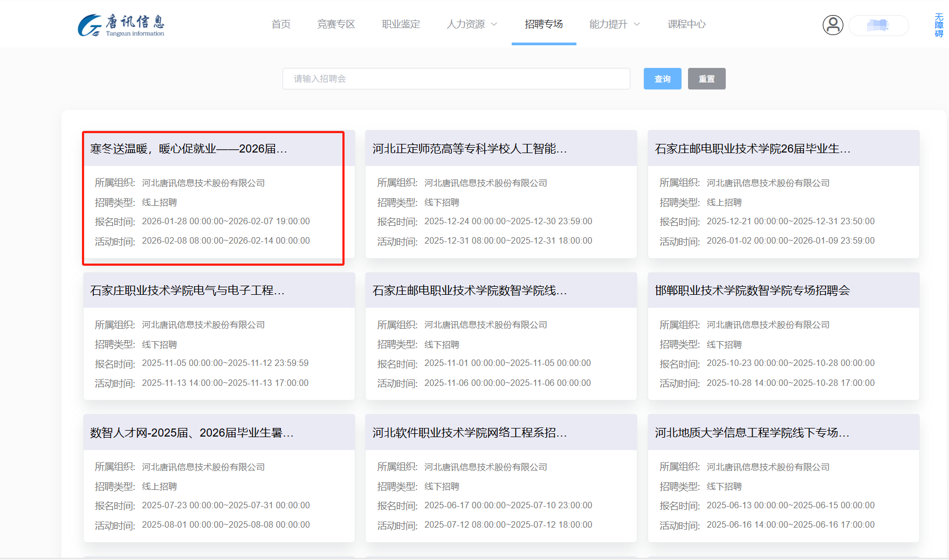Click the 请输入招聘会 search input field
Viewport: 949px width, 560px height.
pos(456,78)
